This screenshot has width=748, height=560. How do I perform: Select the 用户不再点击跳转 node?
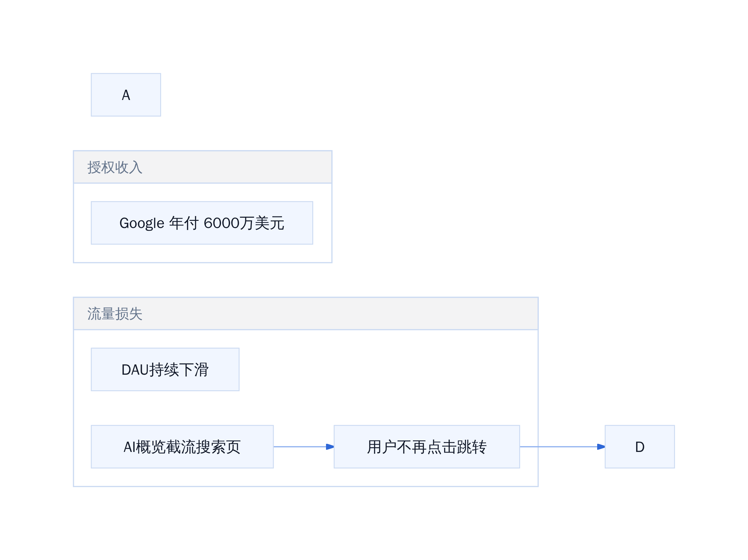point(427,447)
